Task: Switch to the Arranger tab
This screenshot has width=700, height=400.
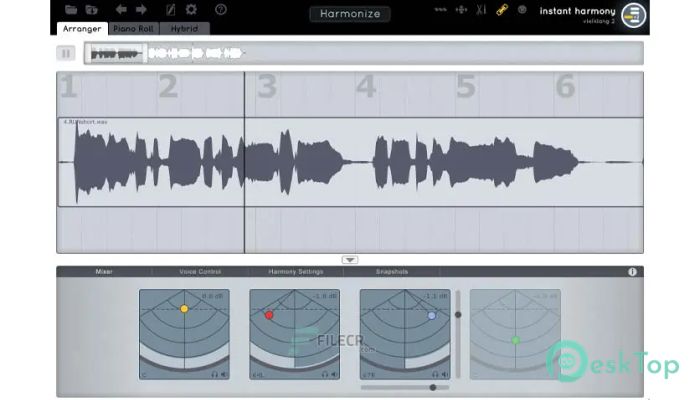Action: tap(82, 29)
